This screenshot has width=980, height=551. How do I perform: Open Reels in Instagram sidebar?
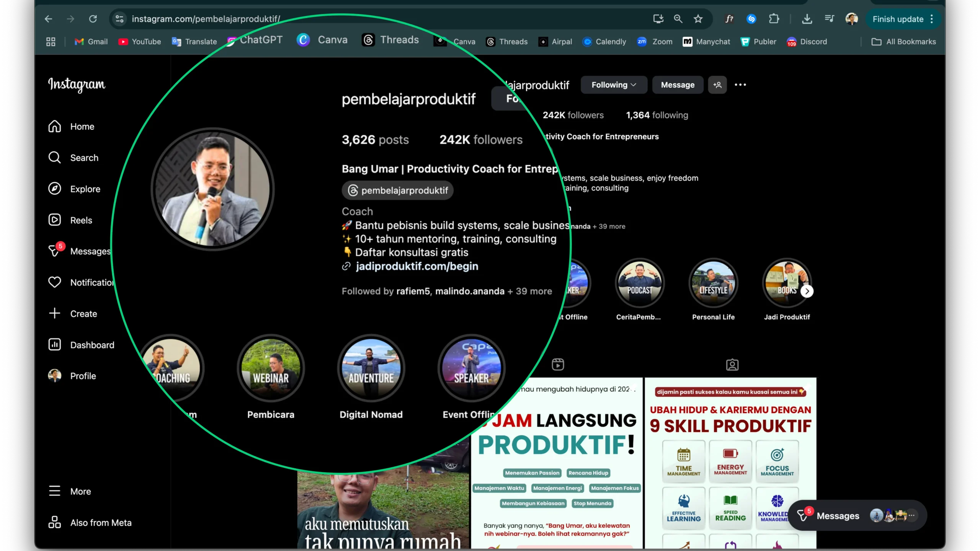click(x=70, y=220)
